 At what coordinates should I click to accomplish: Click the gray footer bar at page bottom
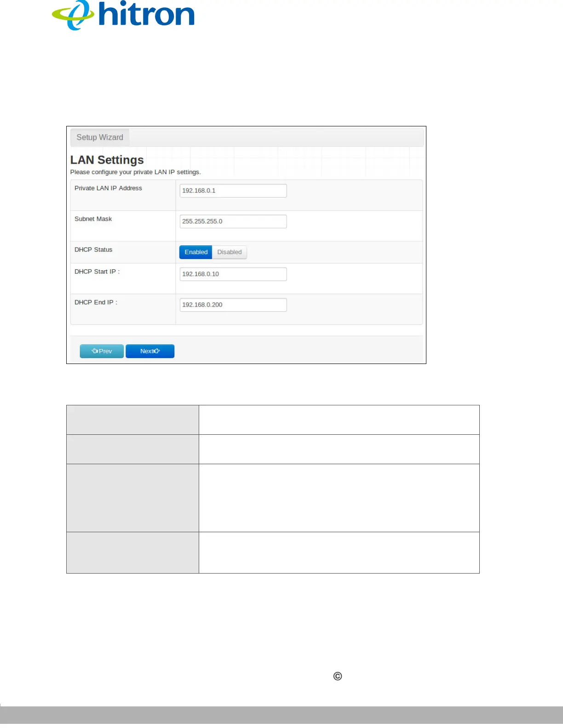click(281, 716)
